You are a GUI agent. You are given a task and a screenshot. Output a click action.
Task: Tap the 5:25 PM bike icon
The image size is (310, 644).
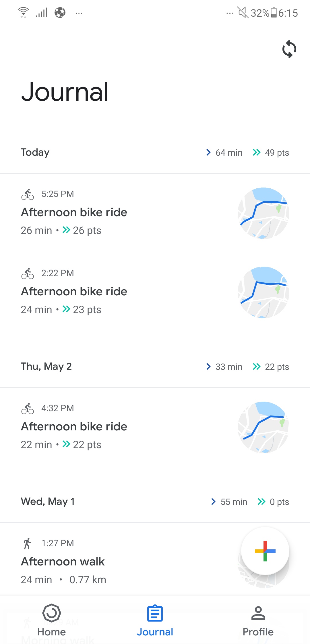28,194
